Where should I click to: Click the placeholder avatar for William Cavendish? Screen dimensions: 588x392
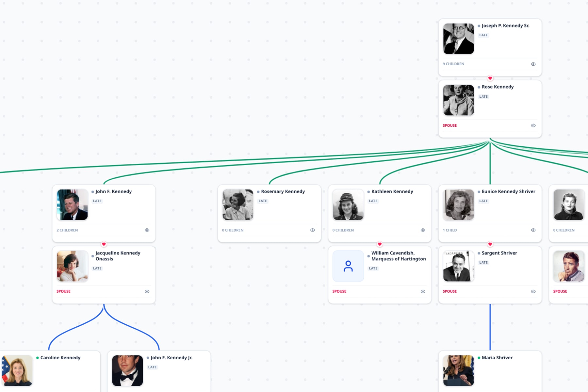pyautogui.click(x=348, y=266)
